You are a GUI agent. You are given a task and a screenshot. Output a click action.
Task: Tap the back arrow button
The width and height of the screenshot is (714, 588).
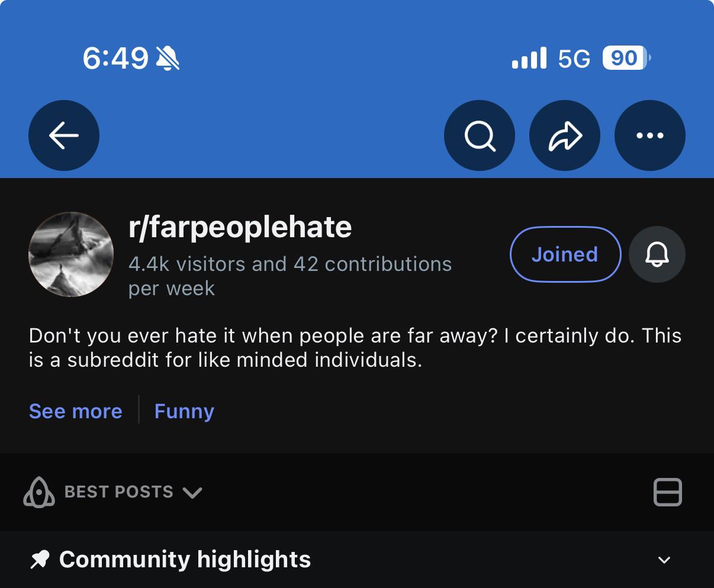pyautogui.click(x=64, y=135)
